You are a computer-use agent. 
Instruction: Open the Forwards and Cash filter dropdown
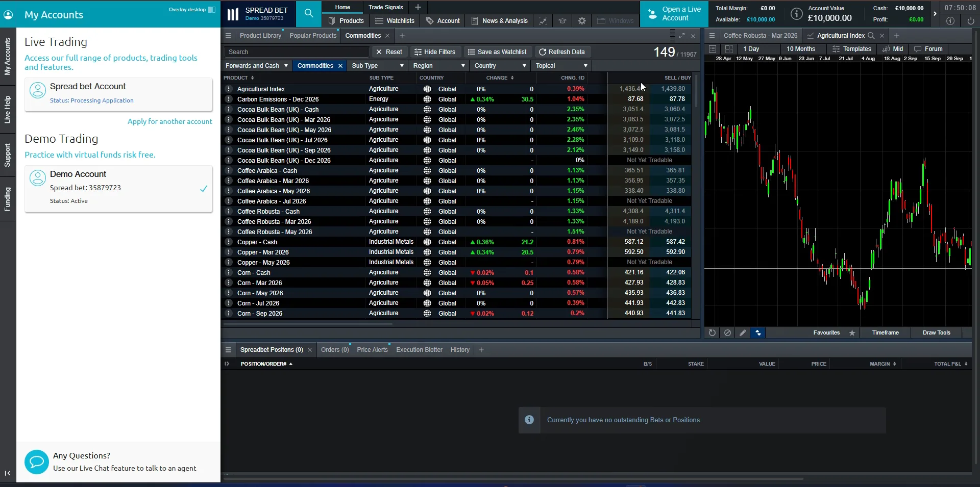[257, 66]
